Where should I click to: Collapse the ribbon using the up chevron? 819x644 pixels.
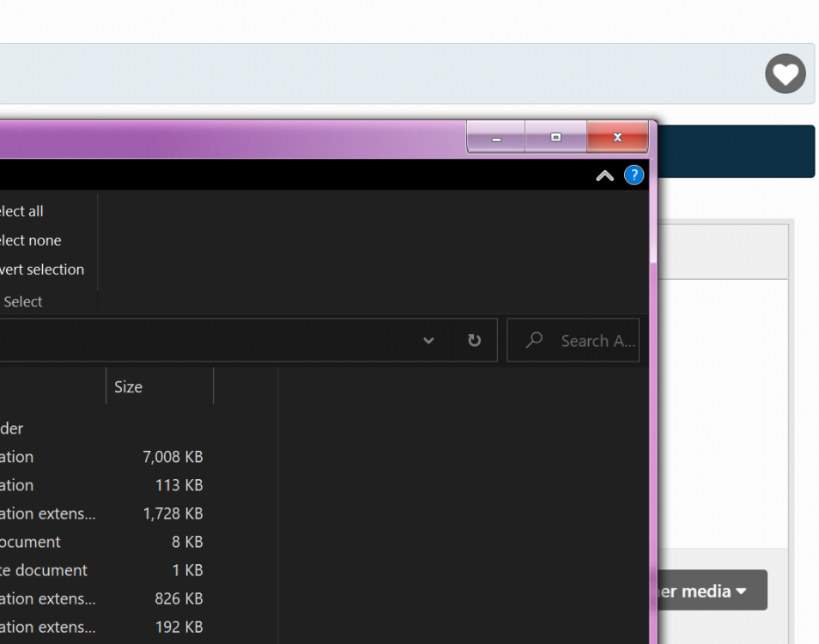click(604, 175)
